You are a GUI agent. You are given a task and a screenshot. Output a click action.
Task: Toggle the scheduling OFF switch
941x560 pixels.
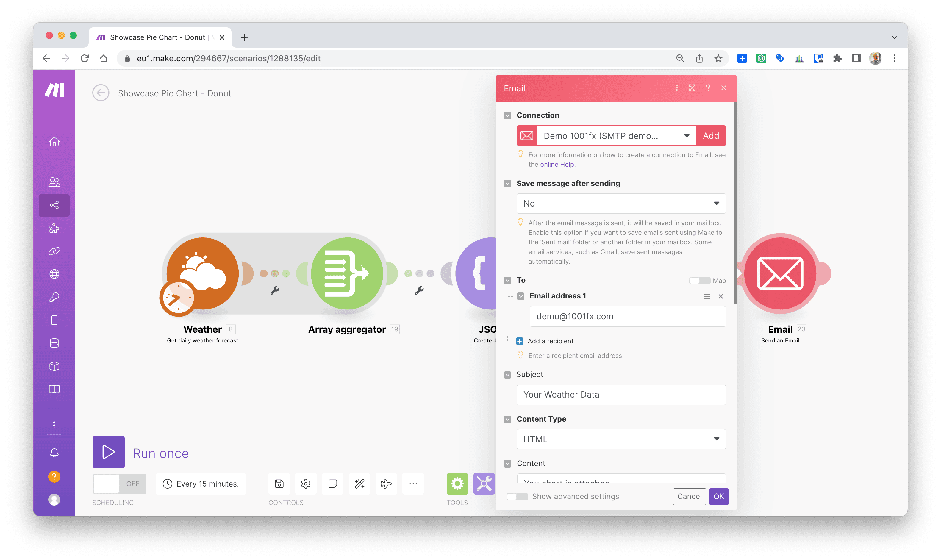tap(119, 484)
